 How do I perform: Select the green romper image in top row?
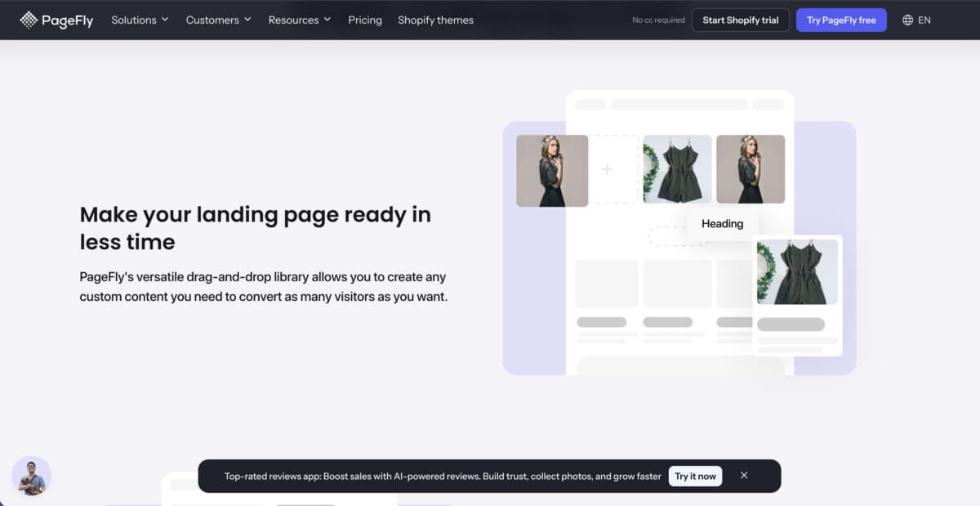click(677, 169)
